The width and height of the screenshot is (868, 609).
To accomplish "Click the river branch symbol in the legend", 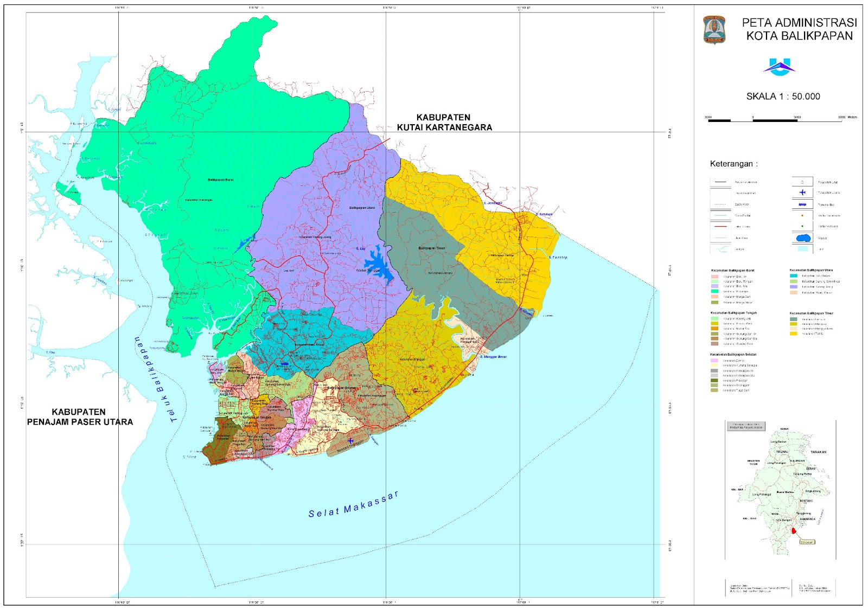I will pos(722,249).
